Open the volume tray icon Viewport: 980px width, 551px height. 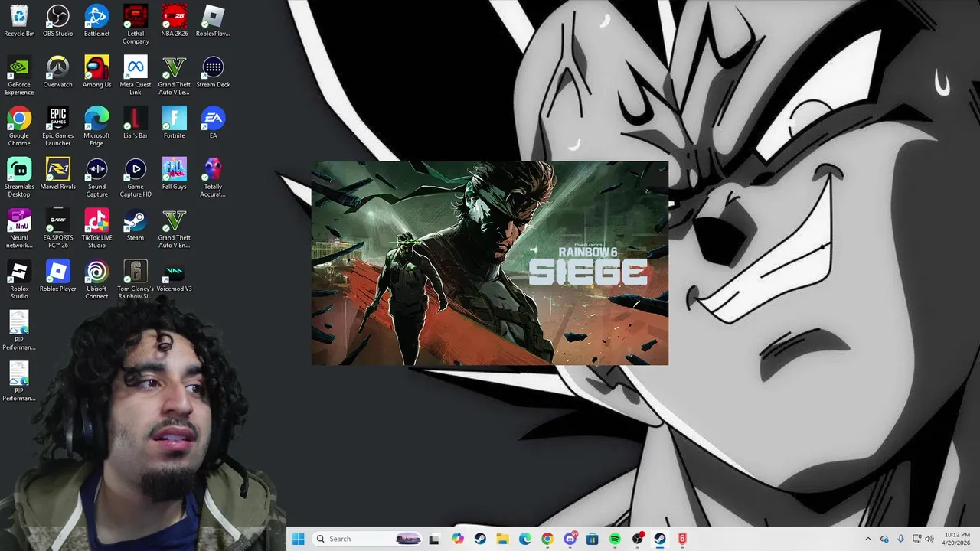(x=929, y=539)
